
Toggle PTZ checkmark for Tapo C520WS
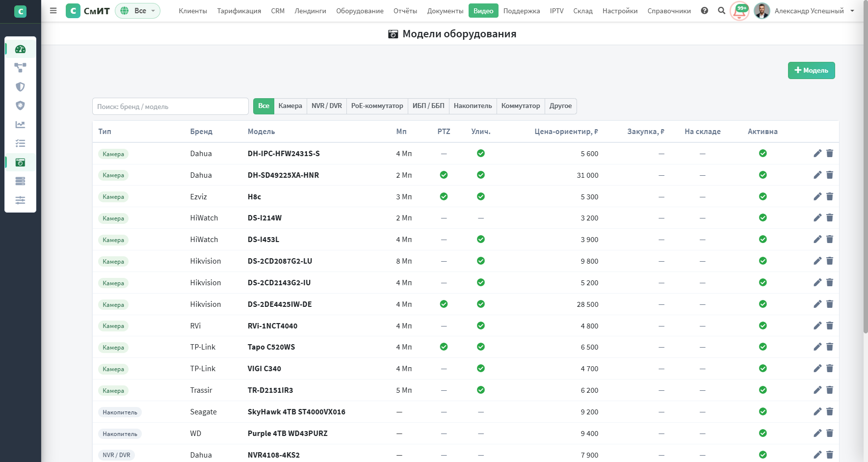click(444, 347)
